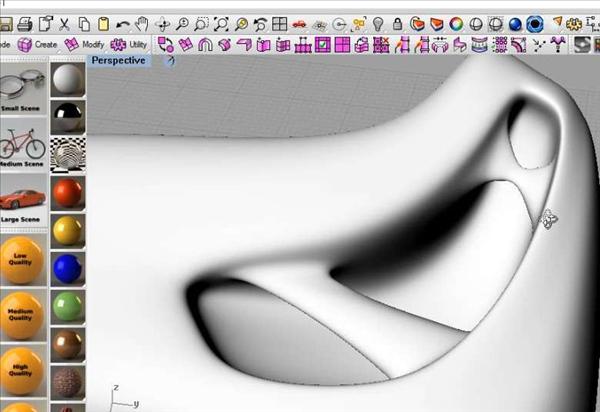Click the Low Quality orange button

coord(21,260)
